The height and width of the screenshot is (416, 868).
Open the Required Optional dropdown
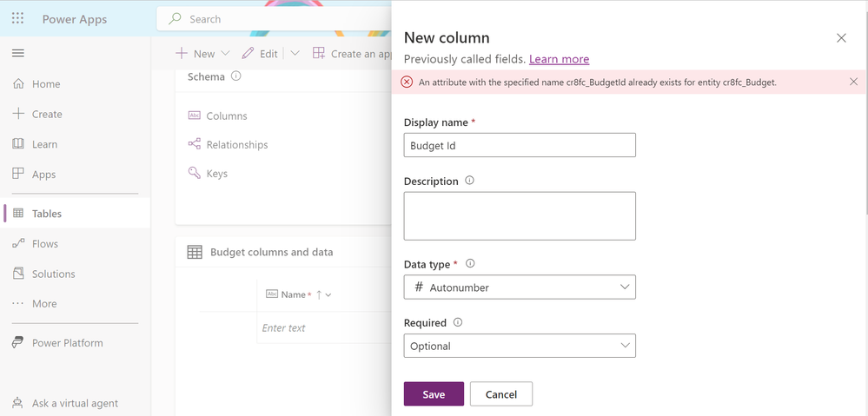(x=520, y=346)
